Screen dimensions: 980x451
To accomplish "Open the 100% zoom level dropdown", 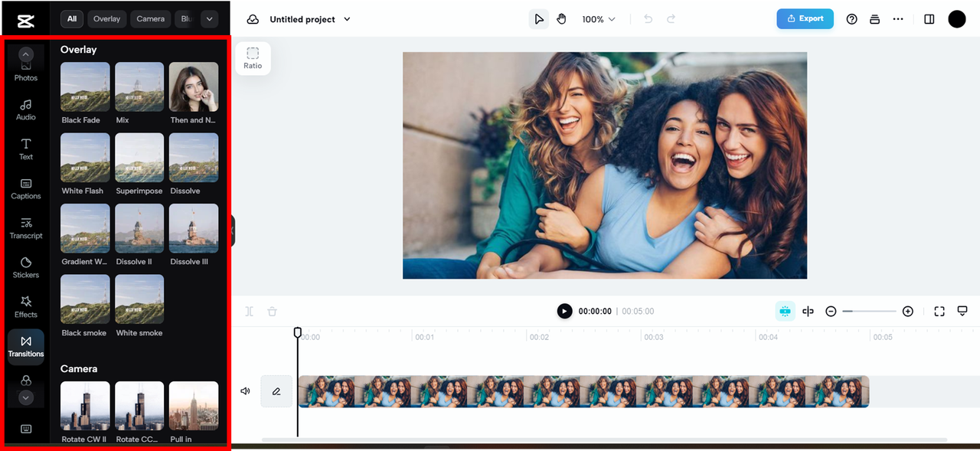I will click(x=599, y=19).
